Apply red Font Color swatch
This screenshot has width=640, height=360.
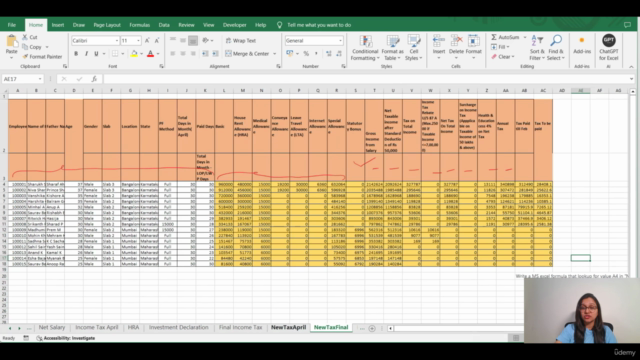tap(151, 53)
